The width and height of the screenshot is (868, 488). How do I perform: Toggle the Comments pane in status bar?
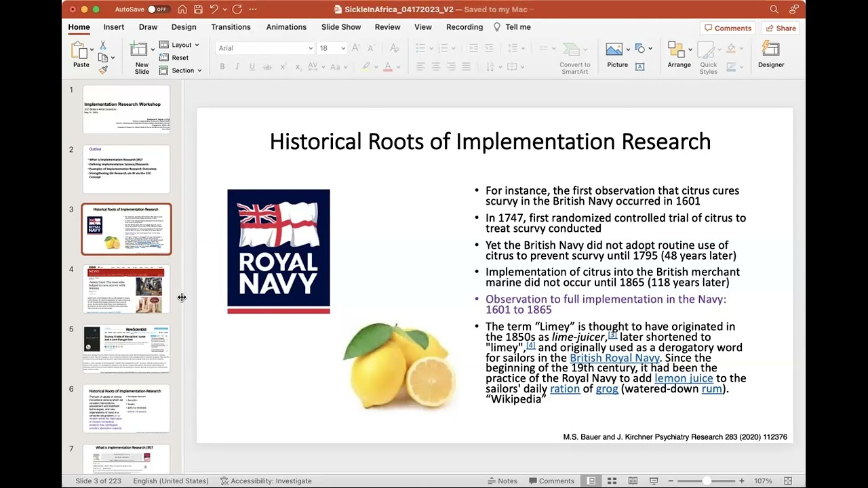coord(551,481)
